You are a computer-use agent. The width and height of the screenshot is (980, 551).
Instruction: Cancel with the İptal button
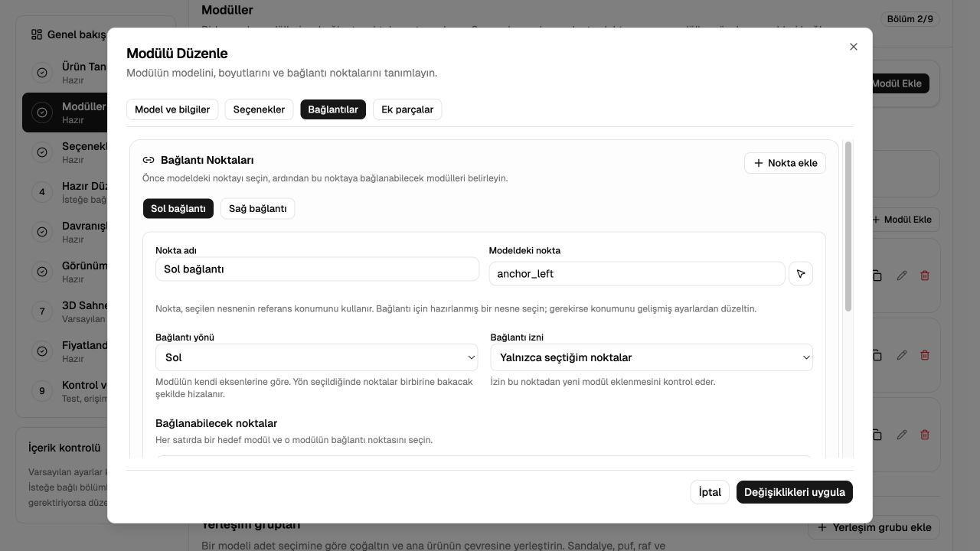pyautogui.click(x=710, y=492)
